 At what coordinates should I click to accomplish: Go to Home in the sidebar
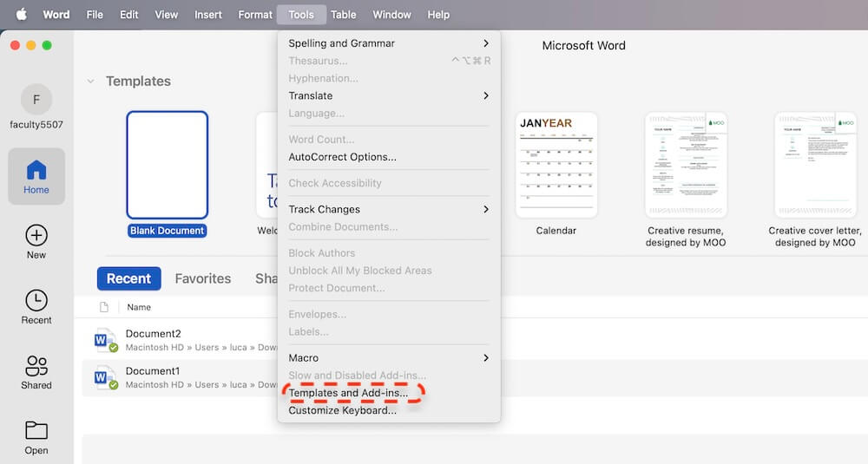[x=36, y=176]
